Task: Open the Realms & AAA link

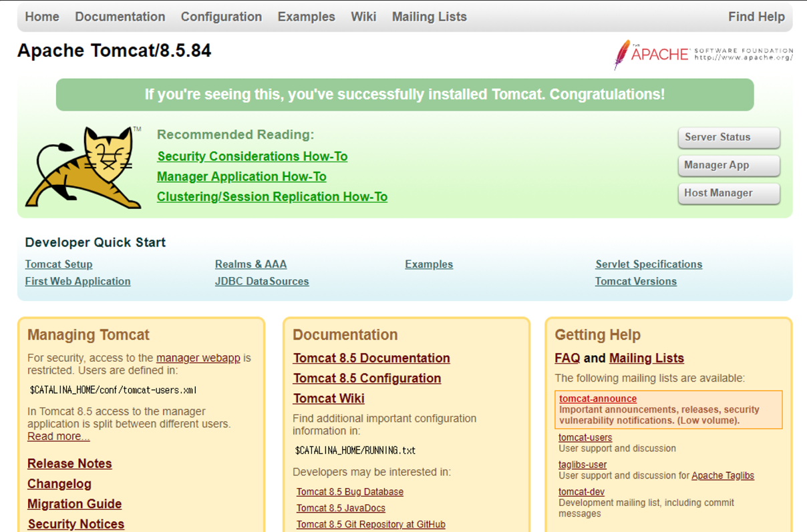Action: click(251, 264)
